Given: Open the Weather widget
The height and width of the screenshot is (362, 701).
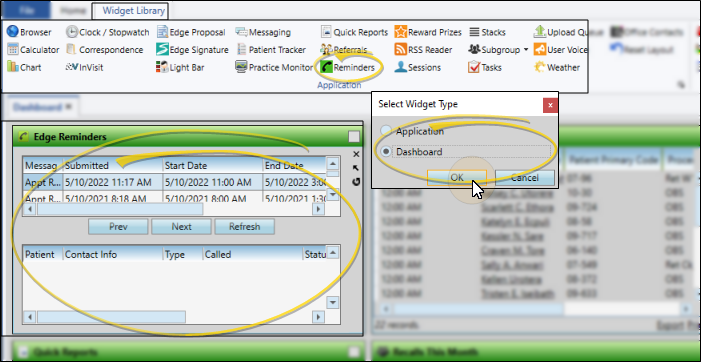Looking at the screenshot, I should pyautogui.click(x=557, y=67).
